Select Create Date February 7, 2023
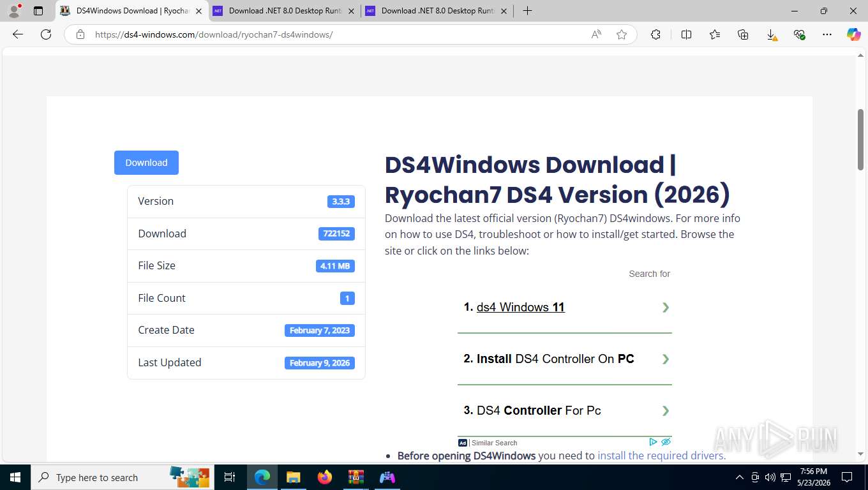 [320, 330]
